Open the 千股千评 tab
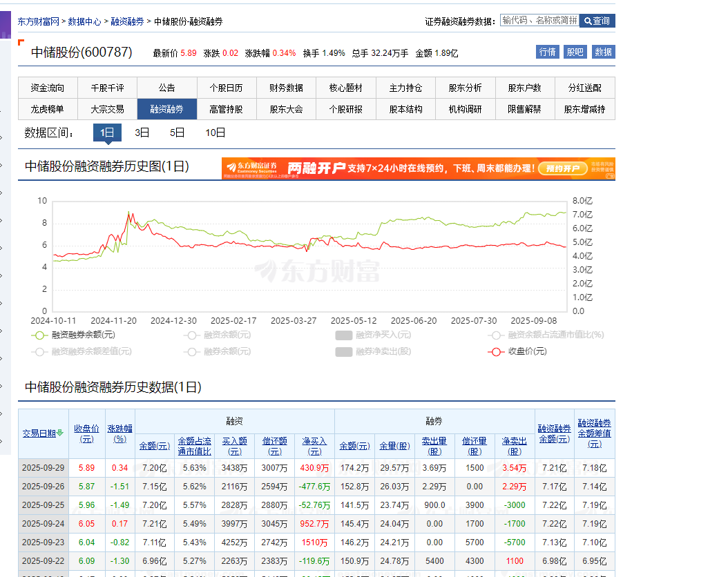 107,88
